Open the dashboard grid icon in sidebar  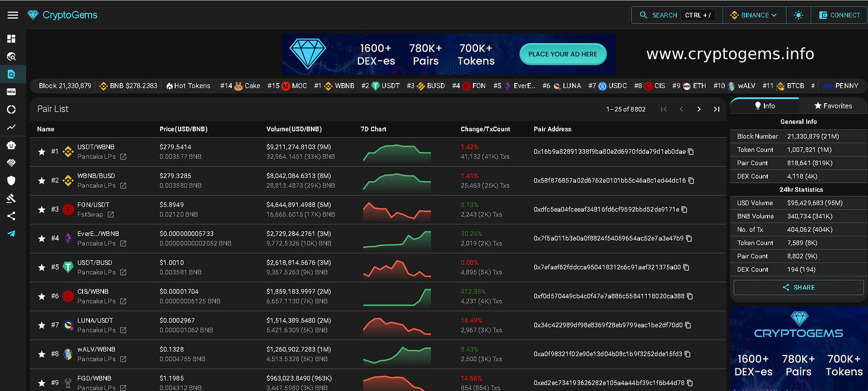tap(11, 39)
